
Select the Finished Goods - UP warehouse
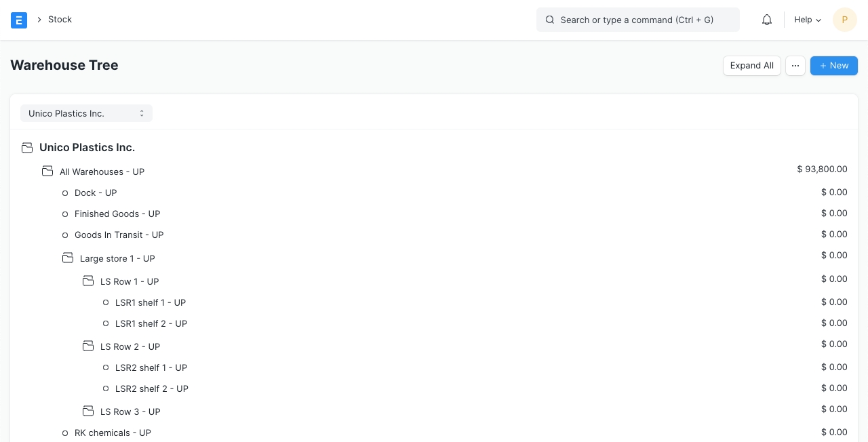(x=117, y=214)
